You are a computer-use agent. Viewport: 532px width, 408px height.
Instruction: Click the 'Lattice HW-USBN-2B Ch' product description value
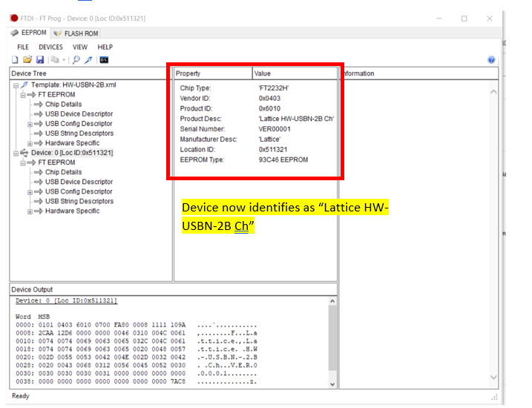296,119
